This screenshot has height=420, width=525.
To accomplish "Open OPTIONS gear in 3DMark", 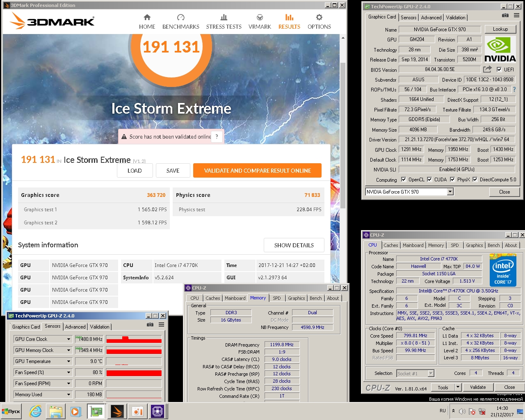I will point(319,22).
